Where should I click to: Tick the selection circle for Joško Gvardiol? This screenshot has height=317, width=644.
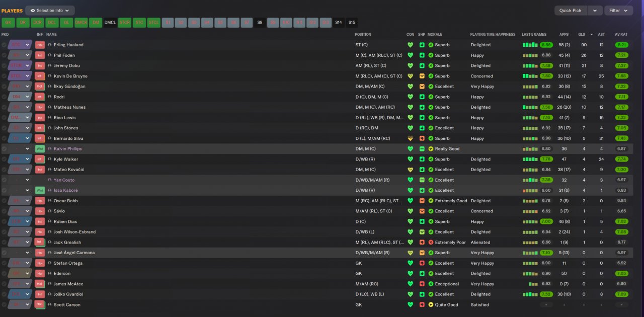click(x=4, y=294)
